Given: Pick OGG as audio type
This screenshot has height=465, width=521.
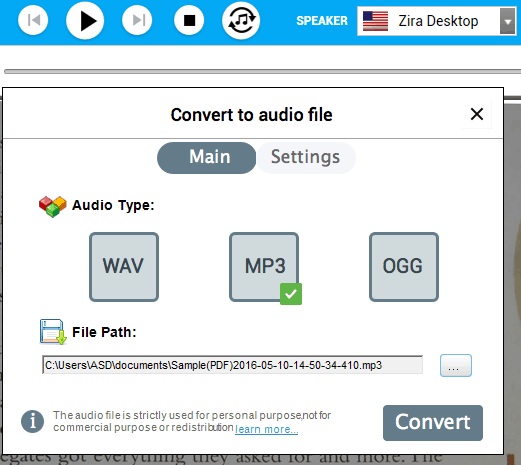Looking at the screenshot, I should 404,267.
